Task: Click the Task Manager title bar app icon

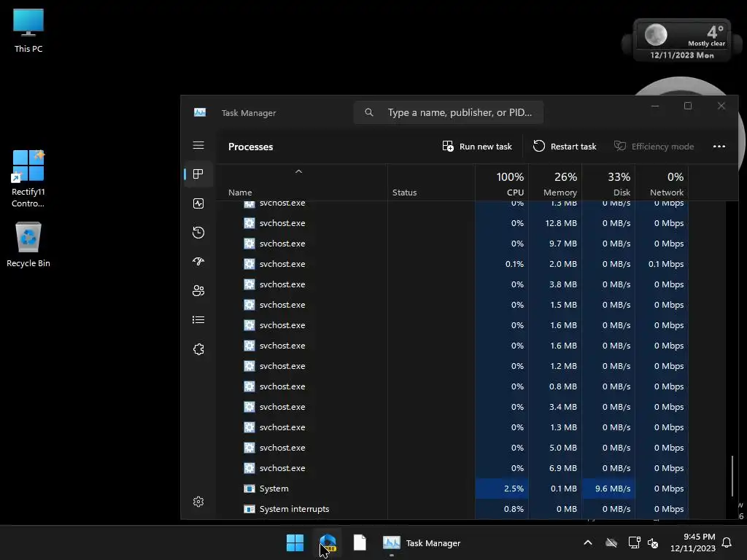Action: click(200, 112)
